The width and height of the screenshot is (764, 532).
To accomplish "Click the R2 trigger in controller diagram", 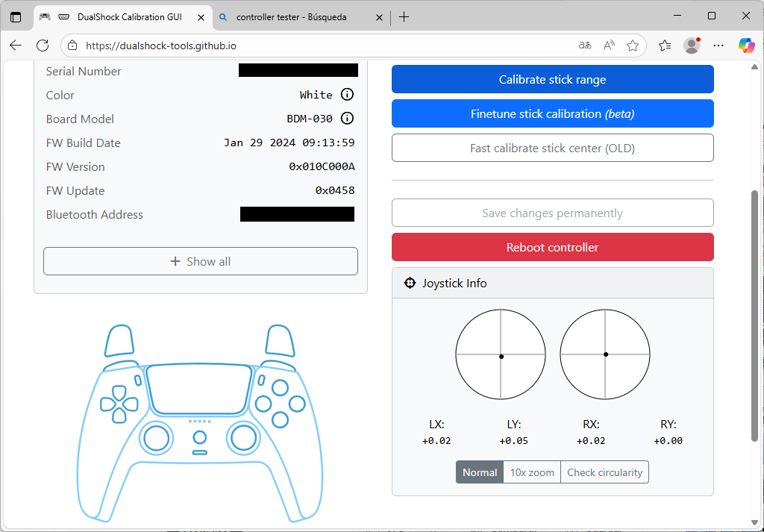I will [x=281, y=340].
